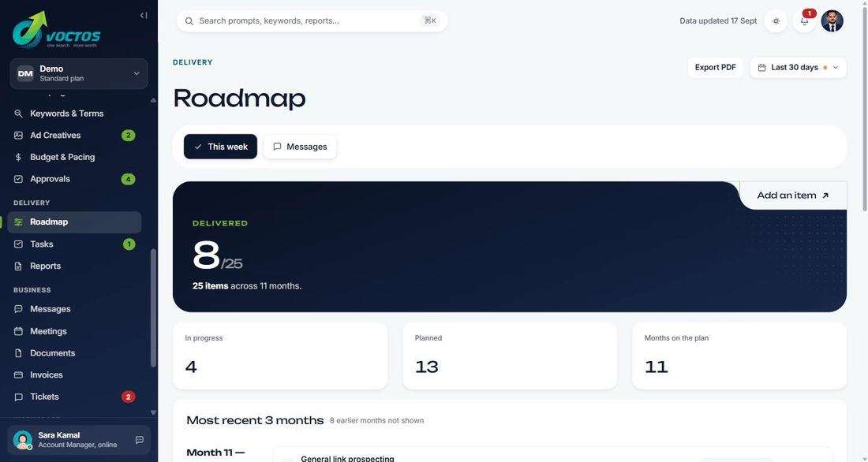Click the Approvals badge showing 4
The width and height of the screenshot is (868, 462).
[129, 179]
